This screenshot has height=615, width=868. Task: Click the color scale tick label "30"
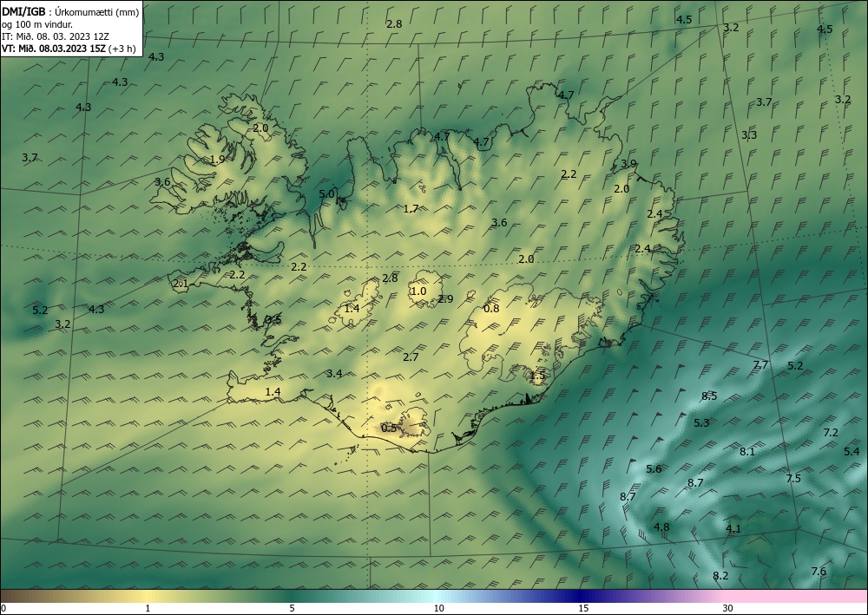click(728, 609)
